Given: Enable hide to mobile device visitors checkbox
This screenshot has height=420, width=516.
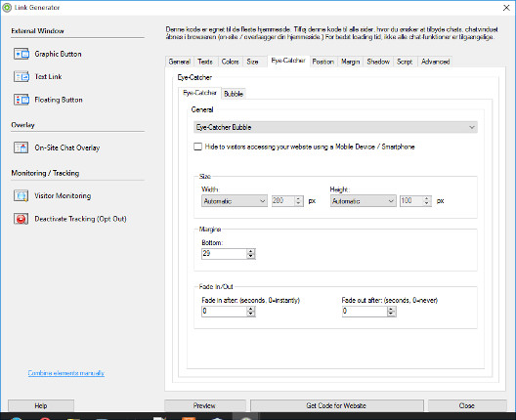Looking at the screenshot, I should pos(197,147).
